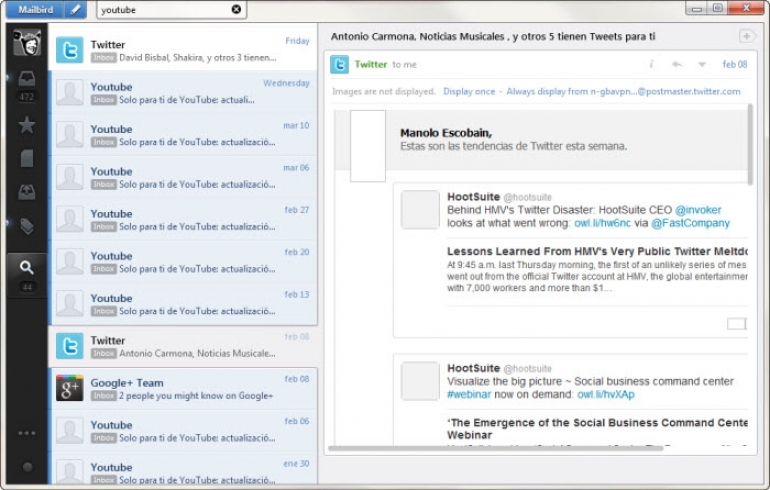
Task: Click the Twitter sender name in header
Action: click(371, 64)
